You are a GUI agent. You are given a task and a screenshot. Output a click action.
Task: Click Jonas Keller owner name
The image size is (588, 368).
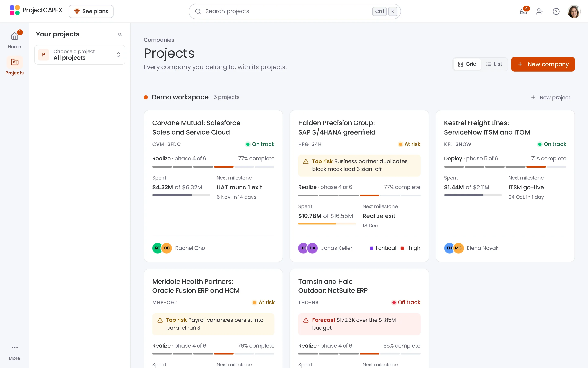[336, 248]
